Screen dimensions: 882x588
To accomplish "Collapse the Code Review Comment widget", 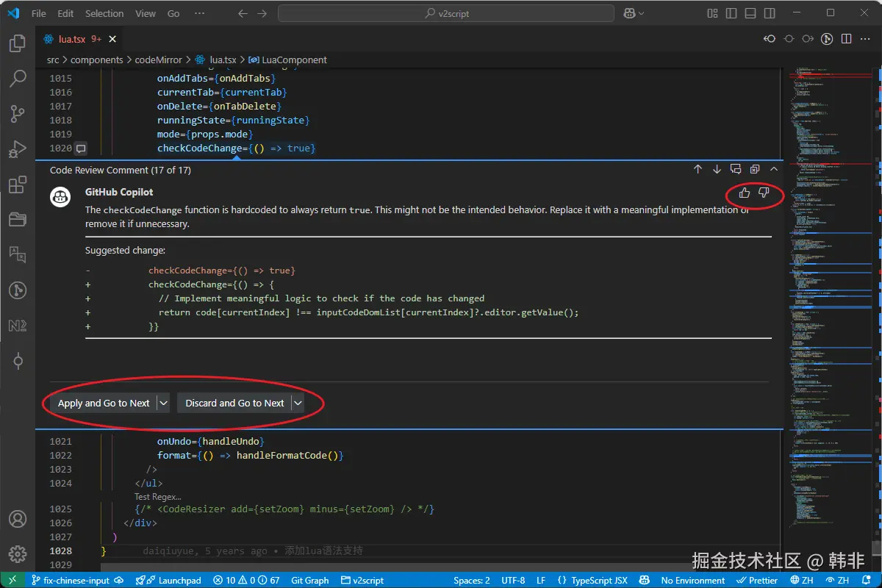I will [774, 170].
